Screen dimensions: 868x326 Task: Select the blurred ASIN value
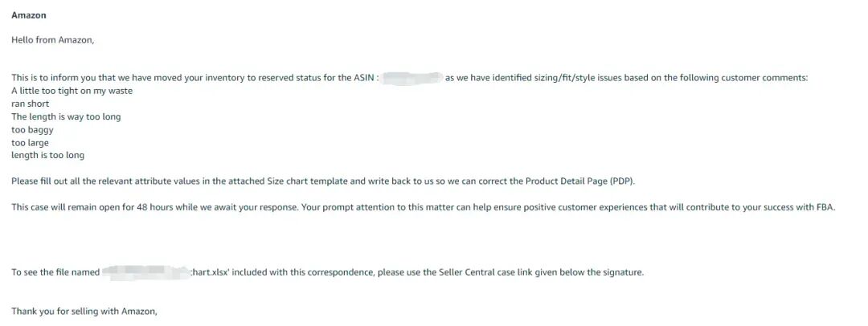[x=411, y=78]
